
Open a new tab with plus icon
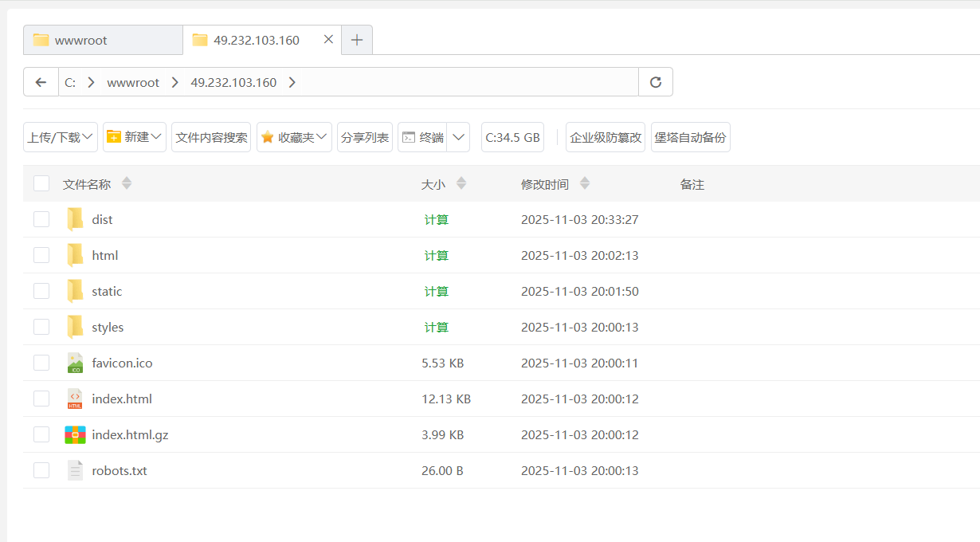click(357, 40)
